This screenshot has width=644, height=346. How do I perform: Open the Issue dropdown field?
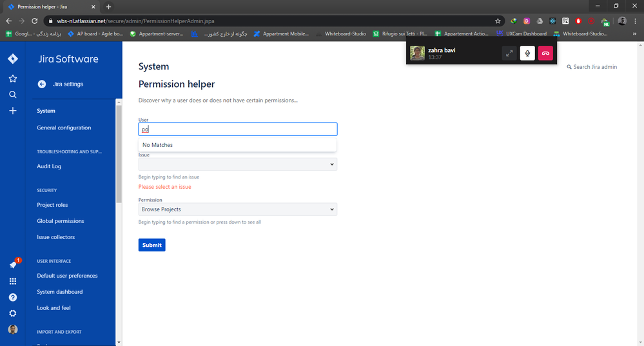pos(238,164)
